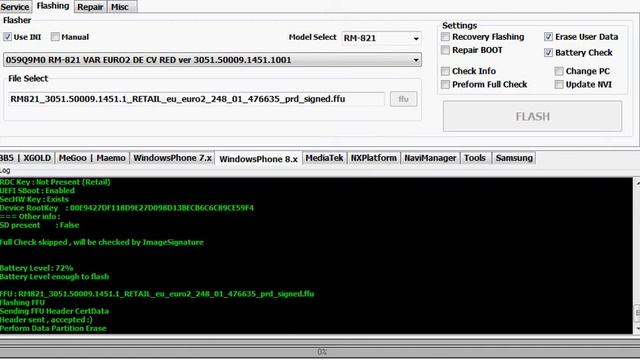Image resolution: width=640 pixels, height=360 pixels.
Task: Open the Misc tab
Action: (122, 7)
